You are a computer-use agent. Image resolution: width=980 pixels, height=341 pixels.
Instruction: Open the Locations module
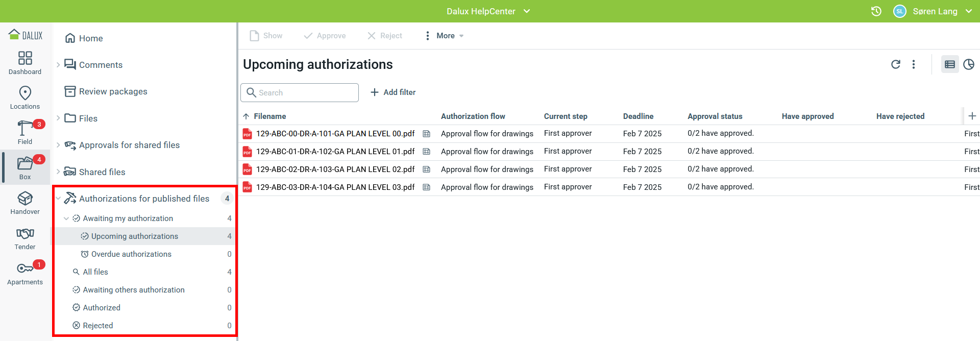(x=25, y=98)
